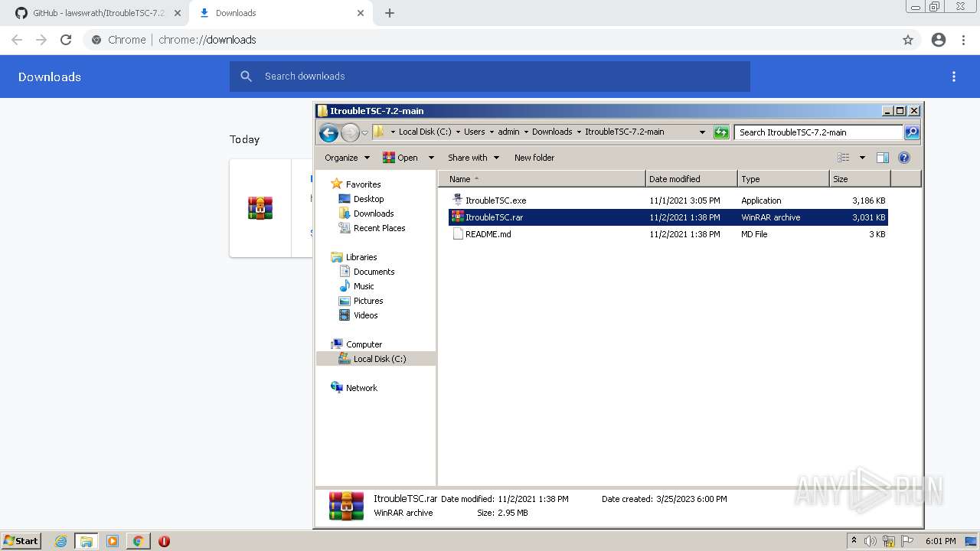Sort by Date modified column header
Viewport: 980px width, 551px height.
[691, 179]
